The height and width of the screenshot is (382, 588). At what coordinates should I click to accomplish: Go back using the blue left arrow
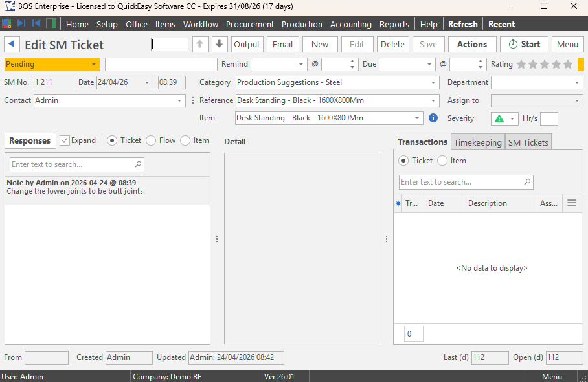12,44
